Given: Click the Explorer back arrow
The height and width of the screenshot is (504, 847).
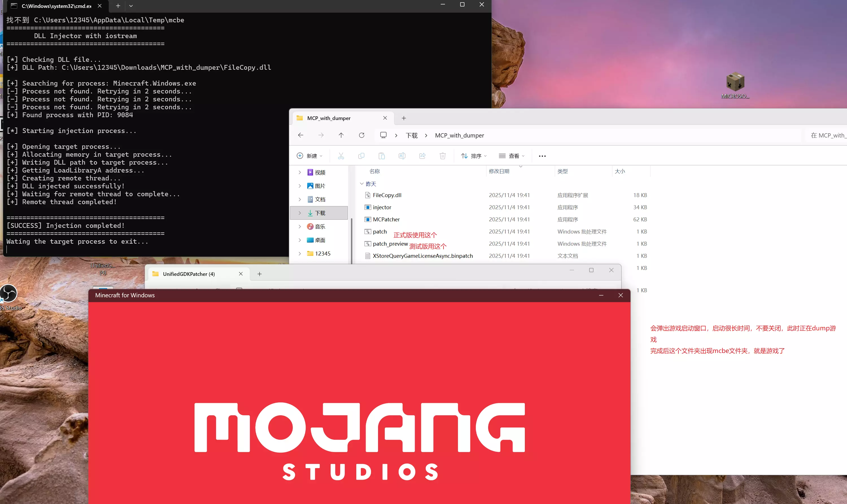Looking at the screenshot, I should pos(301,135).
